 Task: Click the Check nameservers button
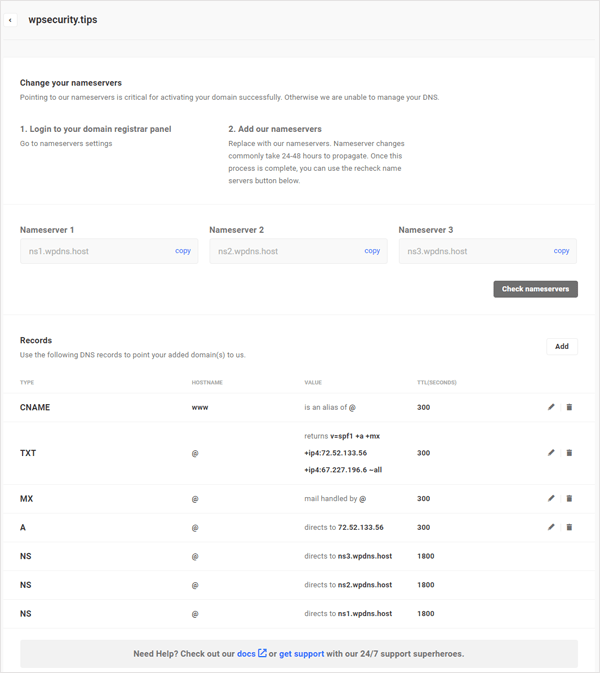click(535, 289)
